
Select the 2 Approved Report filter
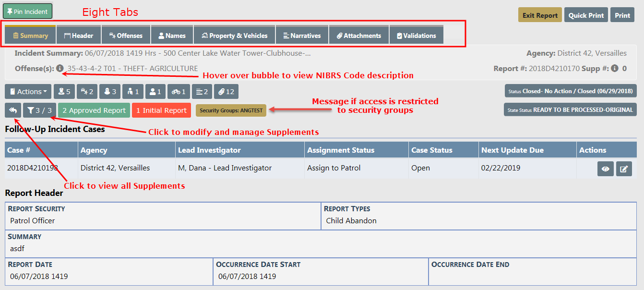[x=94, y=110]
